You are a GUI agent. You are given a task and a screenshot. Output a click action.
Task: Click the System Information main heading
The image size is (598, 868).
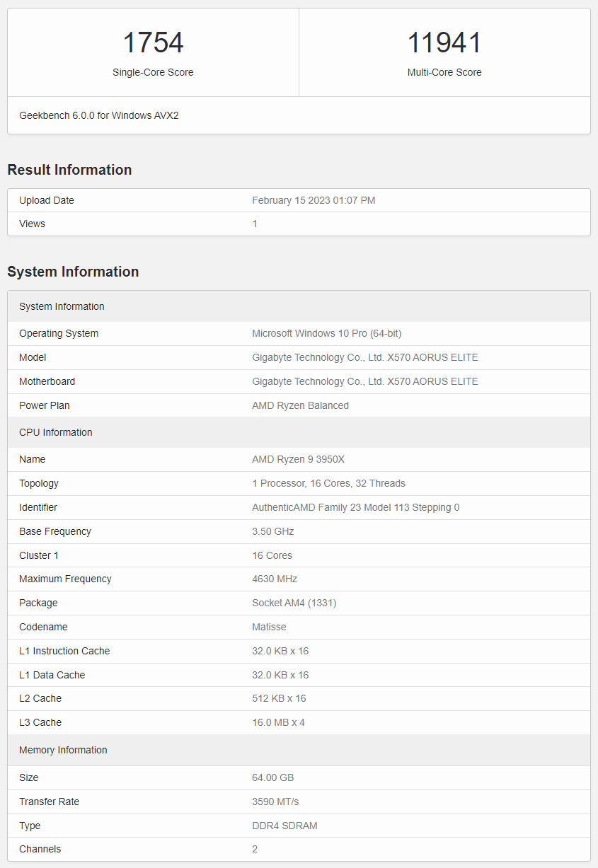click(73, 272)
